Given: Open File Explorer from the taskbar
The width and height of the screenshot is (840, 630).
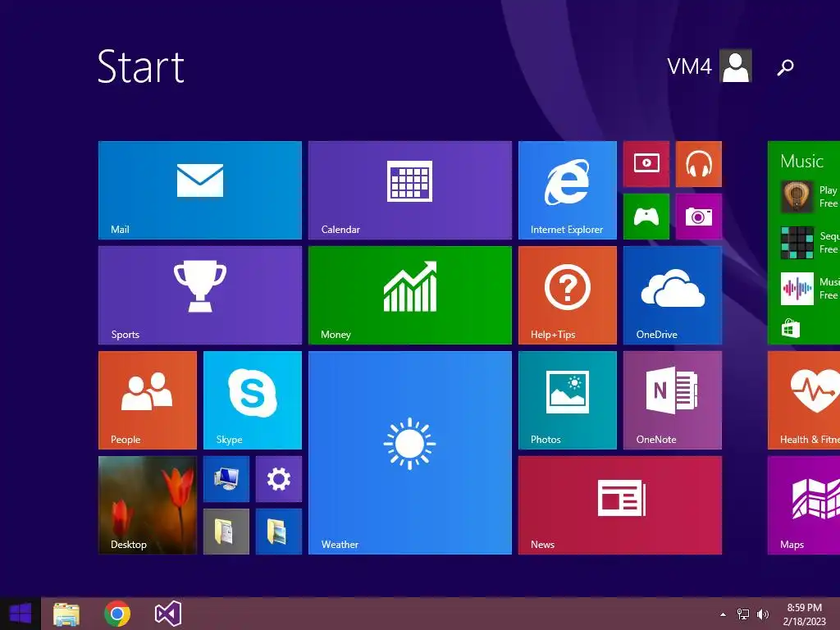Looking at the screenshot, I should click(x=66, y=614).
